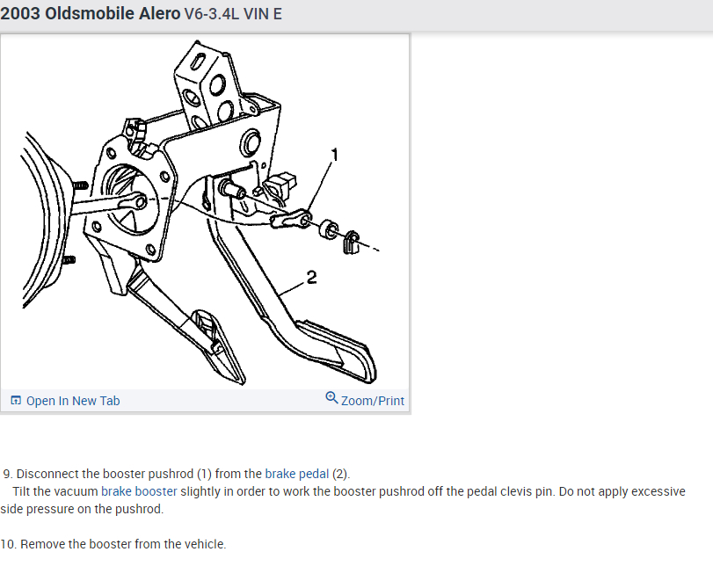The height and width of the screenshot is (588, 713).
Task: Click callout number 1 in the diagram
Action: [x=335, y=155]
